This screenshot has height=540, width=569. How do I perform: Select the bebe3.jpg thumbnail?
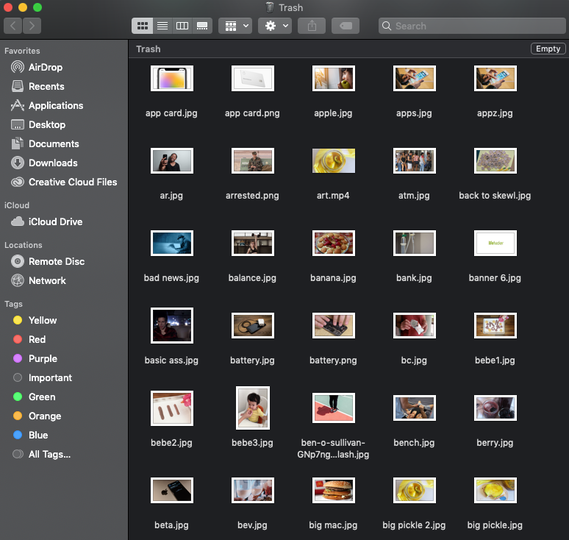pos(253,408)
